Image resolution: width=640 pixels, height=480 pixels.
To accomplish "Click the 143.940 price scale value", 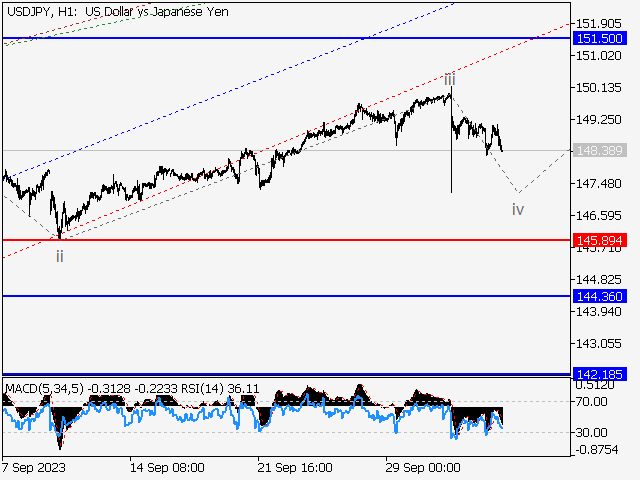I will tap(598, 312).
